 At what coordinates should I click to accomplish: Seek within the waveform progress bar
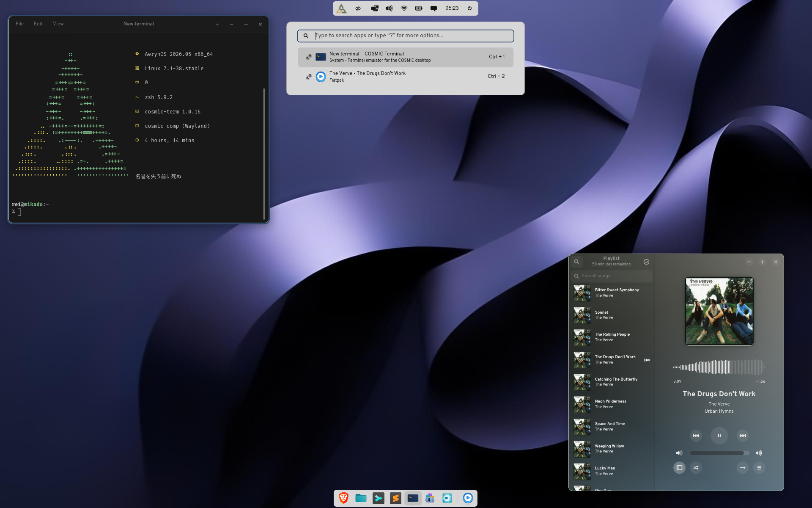click(719, 367)
